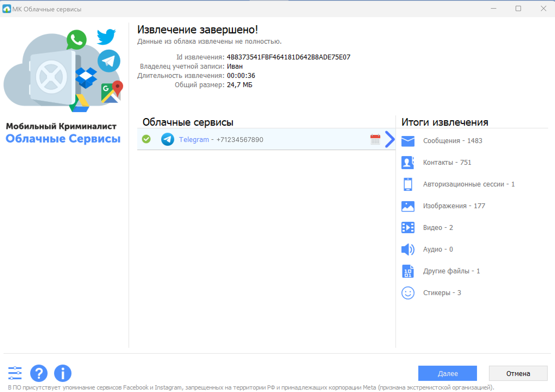Click the account owner name Иван
This screenshot has width=555, height=392.
point(235,66)
